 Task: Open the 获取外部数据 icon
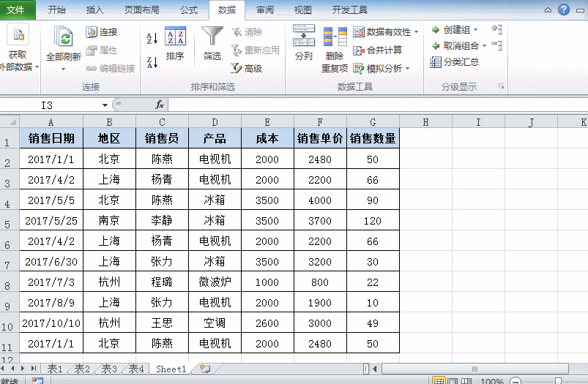(x=18, y=34)
